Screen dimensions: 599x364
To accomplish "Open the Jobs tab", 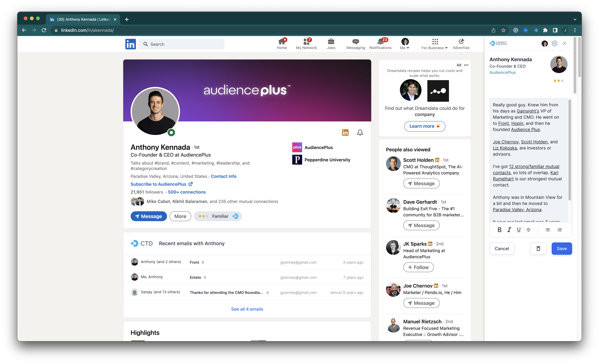I will click(x=331, y=44).
